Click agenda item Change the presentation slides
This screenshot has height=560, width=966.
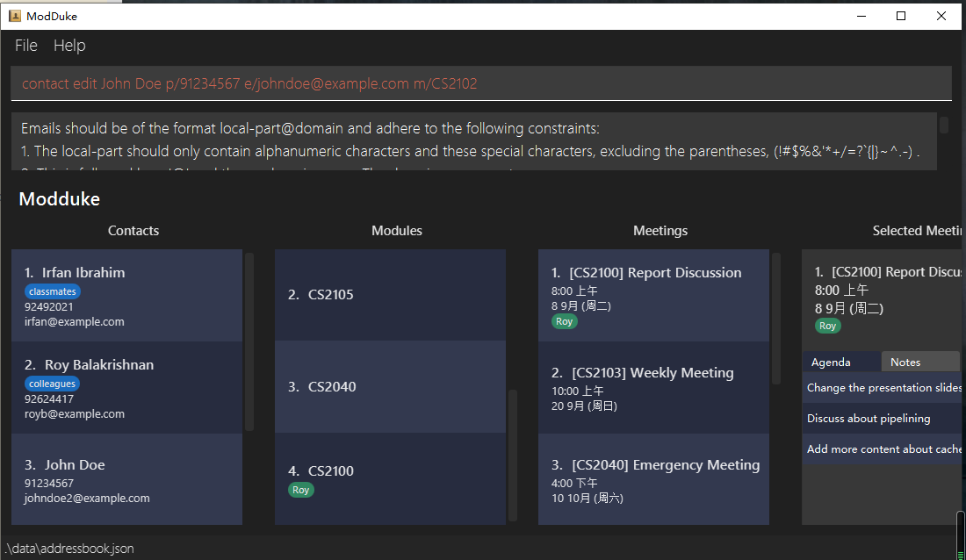click(883, 387)
